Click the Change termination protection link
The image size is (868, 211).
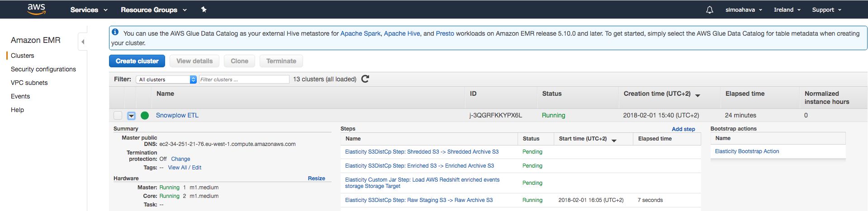(180, 159)
